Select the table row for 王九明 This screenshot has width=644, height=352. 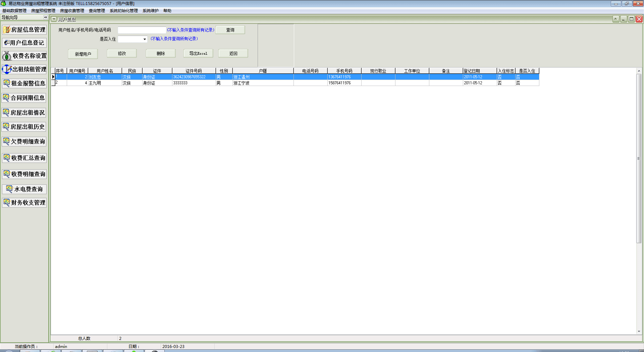coord(95,83)
